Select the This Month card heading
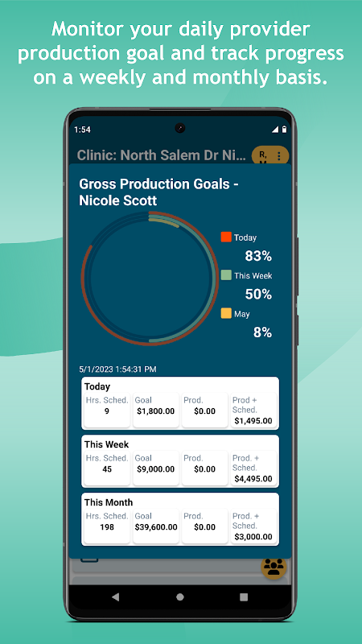The image size is (362, 644). [109, 502]
